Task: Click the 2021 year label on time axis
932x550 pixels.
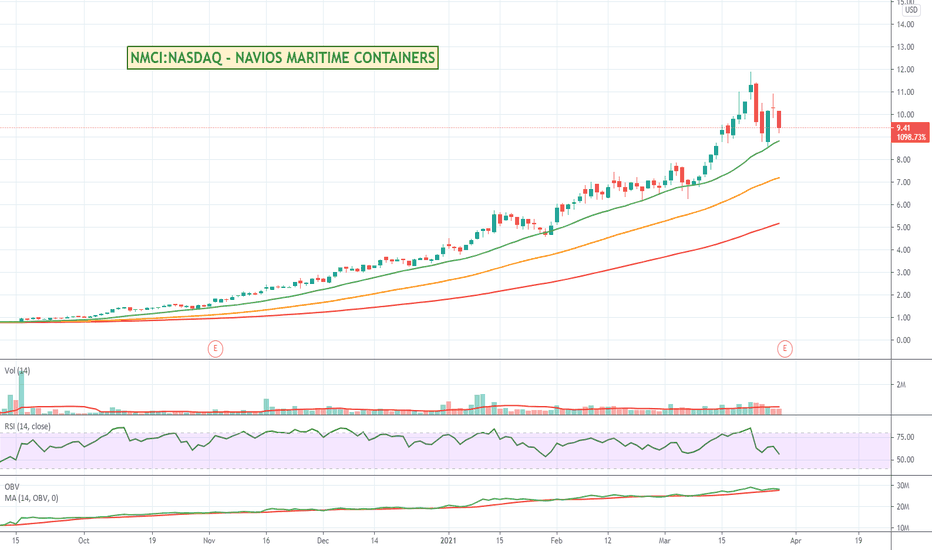Action: coord(448,540)
